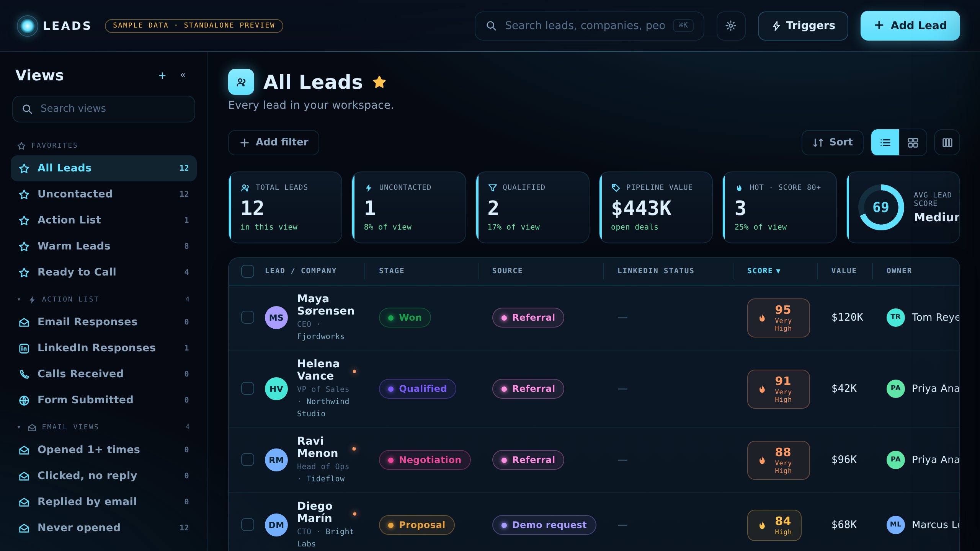Image resolution: width=980 pixels, height=551 pixels.
Task: Click the envelope icon beside Email Responses
Action: [24, 322]
